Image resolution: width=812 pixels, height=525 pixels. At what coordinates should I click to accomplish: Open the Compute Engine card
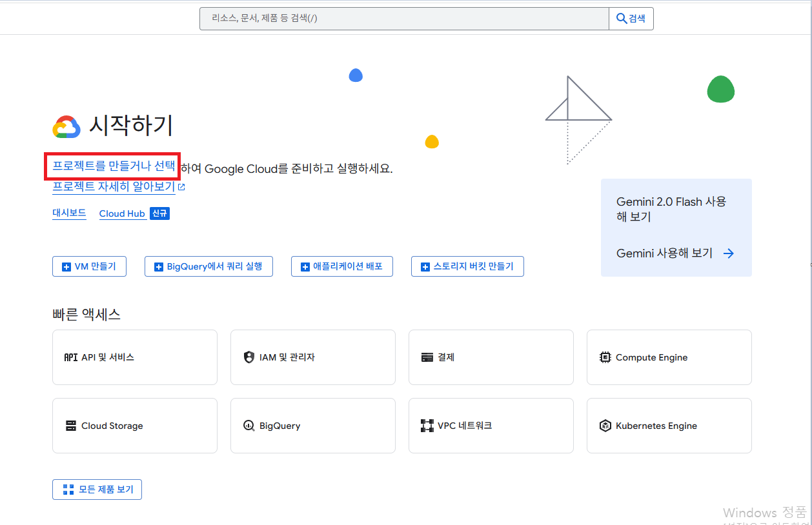click(x=669, y=357)
